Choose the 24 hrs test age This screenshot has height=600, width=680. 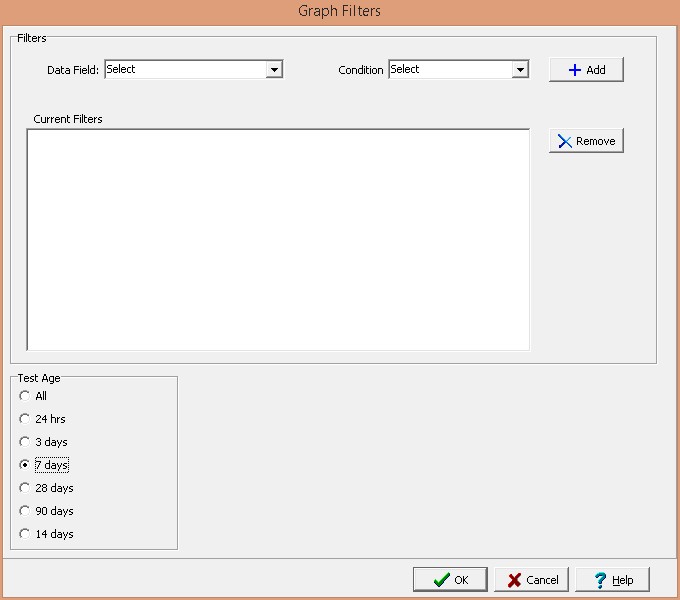click(x=25, y=419)
